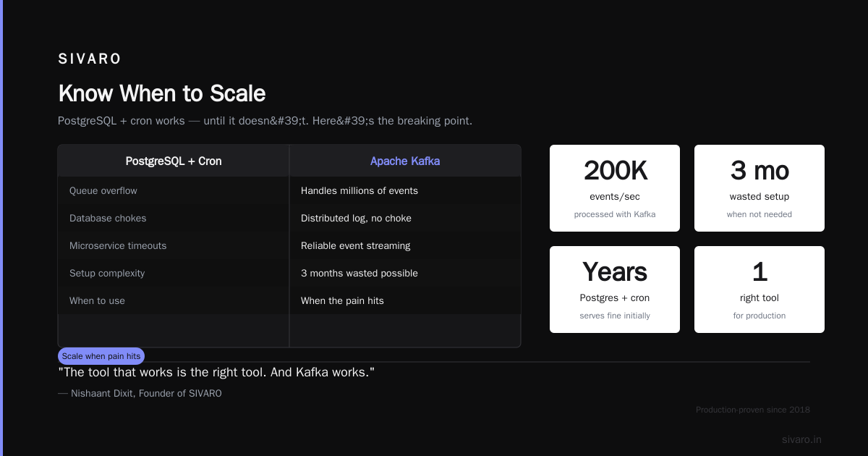Image resolution: width=868 pixels, height=456 pixels.
Task: Click the "Scale when pain hits" badge
Action: click(x=101, y=356)
